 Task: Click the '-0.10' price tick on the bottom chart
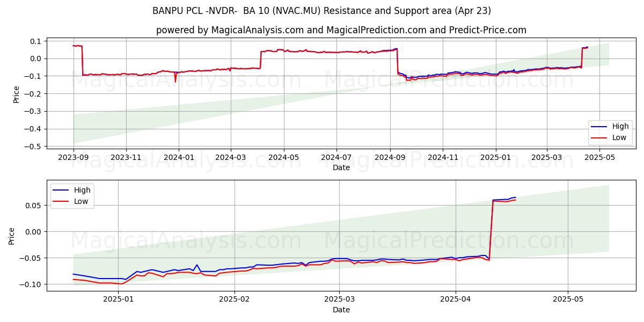click(x=32, y=284)
